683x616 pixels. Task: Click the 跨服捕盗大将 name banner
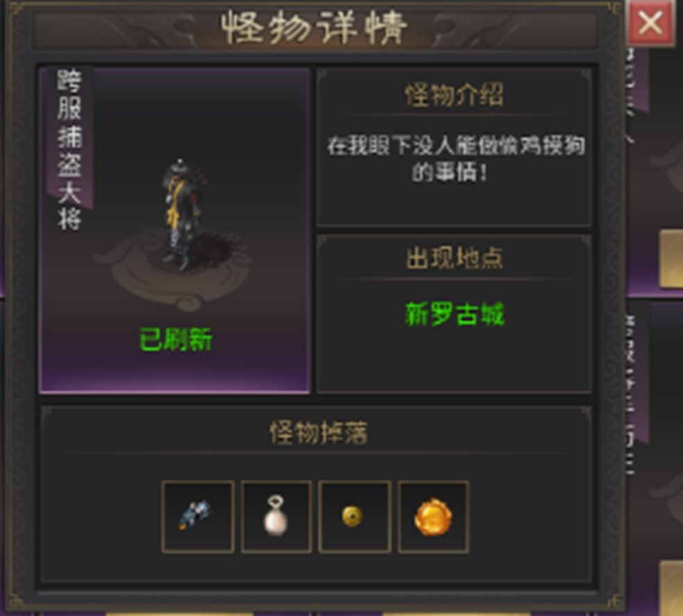click(x=69, y=149)
